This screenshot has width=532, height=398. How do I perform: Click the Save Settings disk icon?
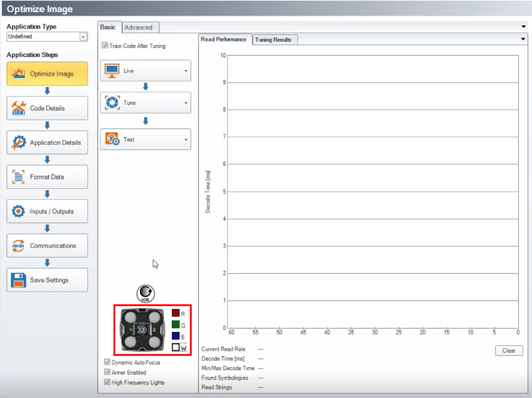(18, 280)
